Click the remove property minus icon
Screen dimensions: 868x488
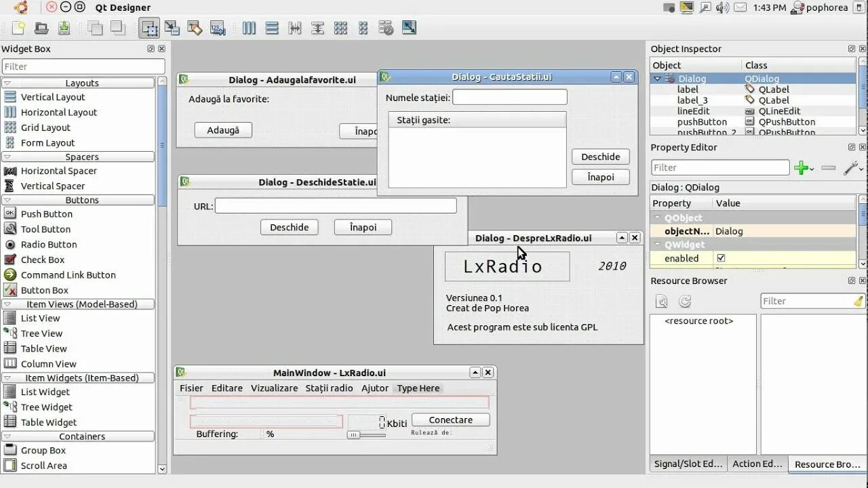(828, 167)
